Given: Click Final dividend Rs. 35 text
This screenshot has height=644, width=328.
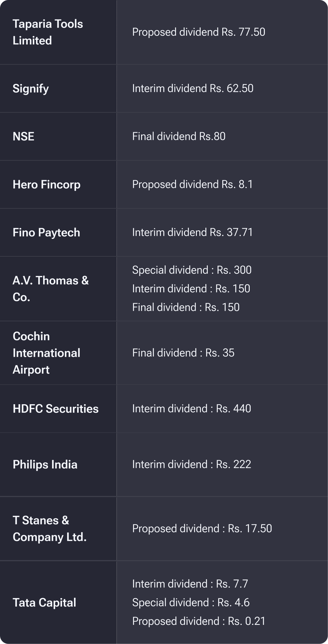Looking at the screenshot, I should point(183,353).
